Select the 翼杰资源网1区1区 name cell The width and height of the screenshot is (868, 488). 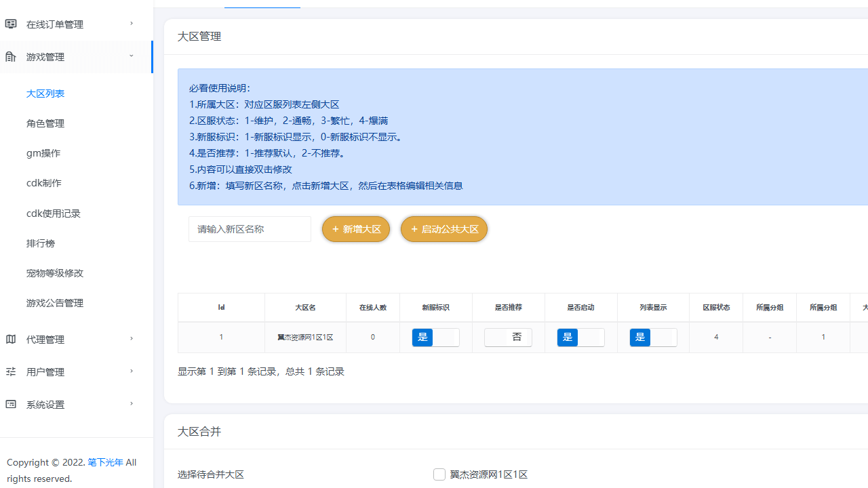pos(305,338)
